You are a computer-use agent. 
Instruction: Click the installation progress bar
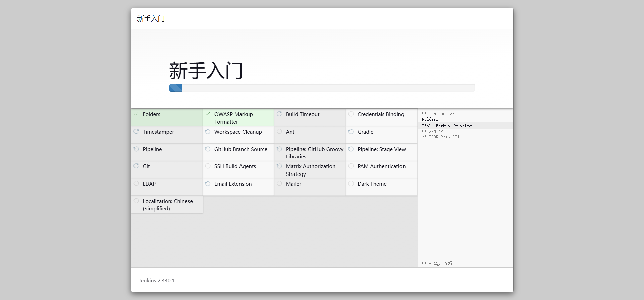tap(322, 88)
